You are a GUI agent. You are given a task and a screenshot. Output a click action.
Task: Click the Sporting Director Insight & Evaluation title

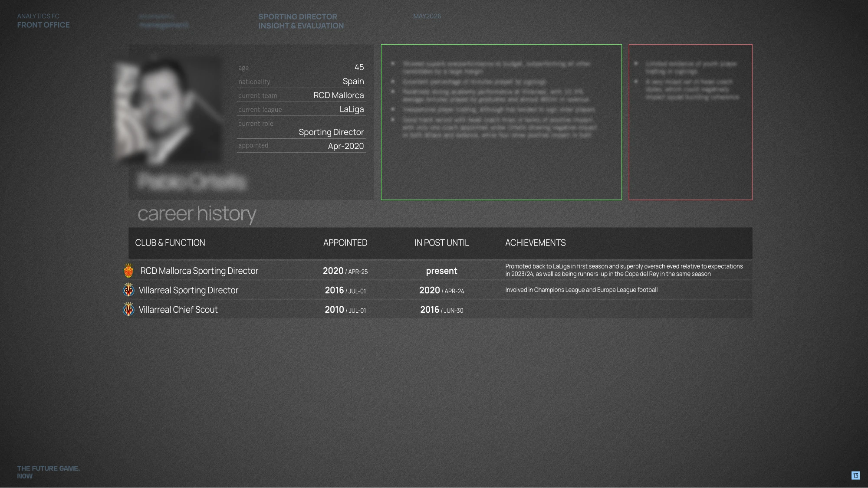pos(301,21)
